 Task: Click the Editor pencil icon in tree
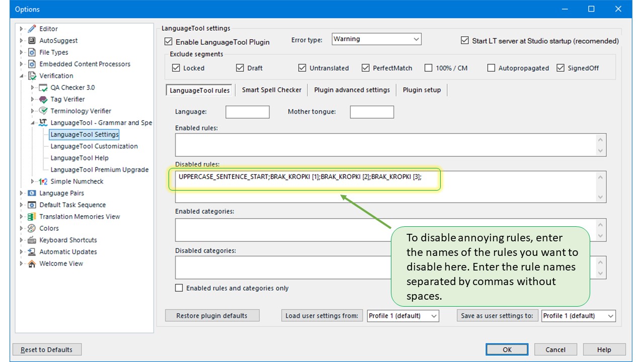(x=32, y=29)
